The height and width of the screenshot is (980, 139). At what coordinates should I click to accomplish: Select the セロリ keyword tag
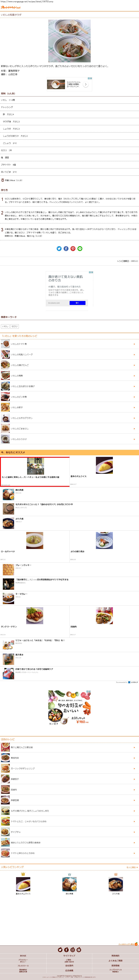pyautogui.click(x=14, y=326)
